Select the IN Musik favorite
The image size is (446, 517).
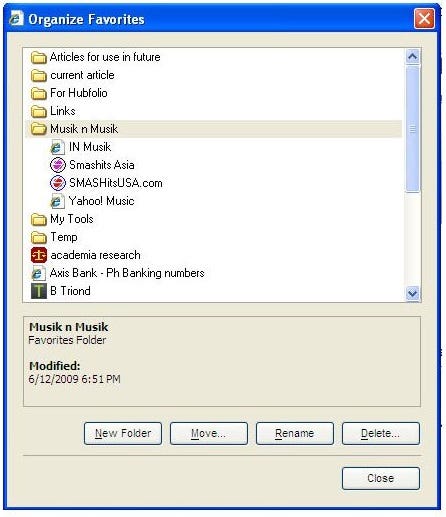click(90, 147)
